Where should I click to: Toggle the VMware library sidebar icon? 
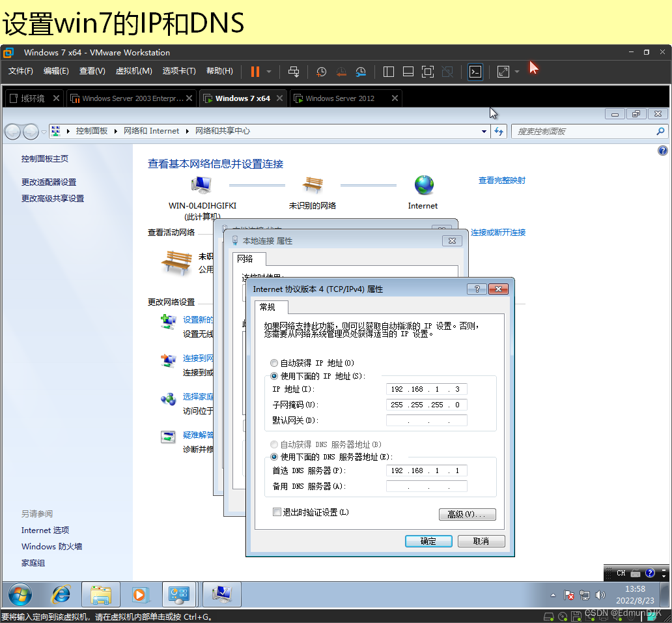point(388,72)
